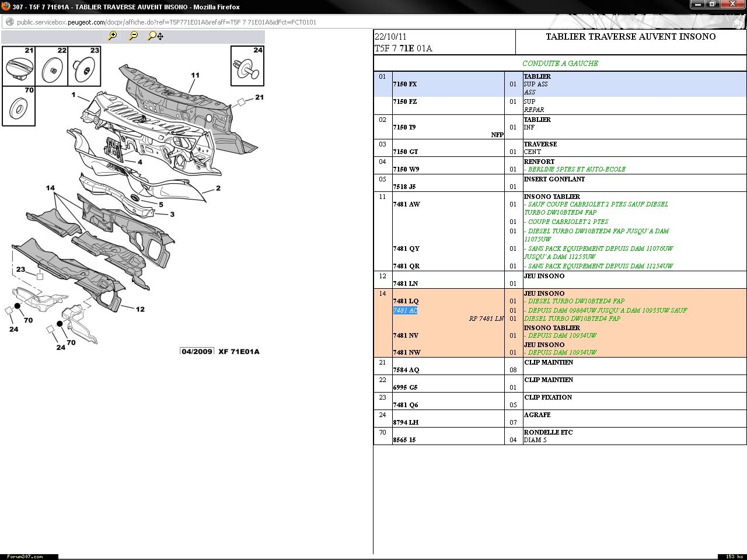Select part number 8565 15
The width and height of the screenshot is (747, 560).
[404, 440]
